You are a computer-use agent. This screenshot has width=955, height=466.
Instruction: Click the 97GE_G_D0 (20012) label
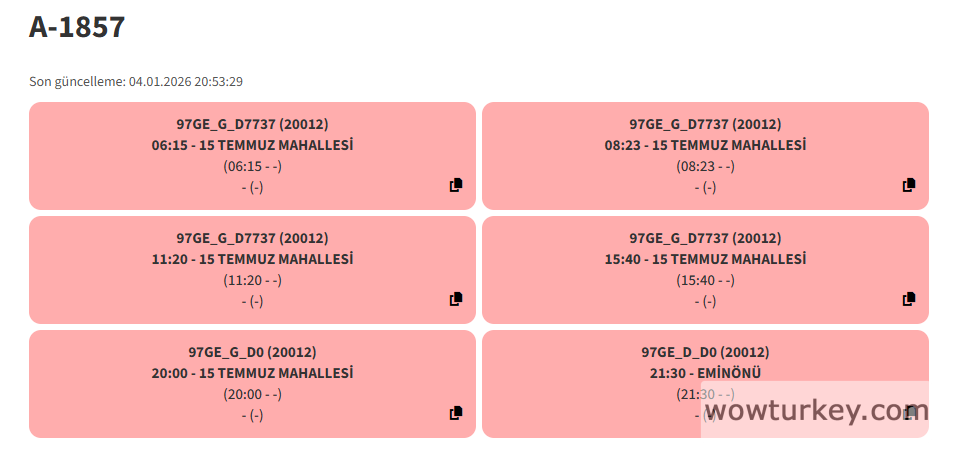(252, 352)
